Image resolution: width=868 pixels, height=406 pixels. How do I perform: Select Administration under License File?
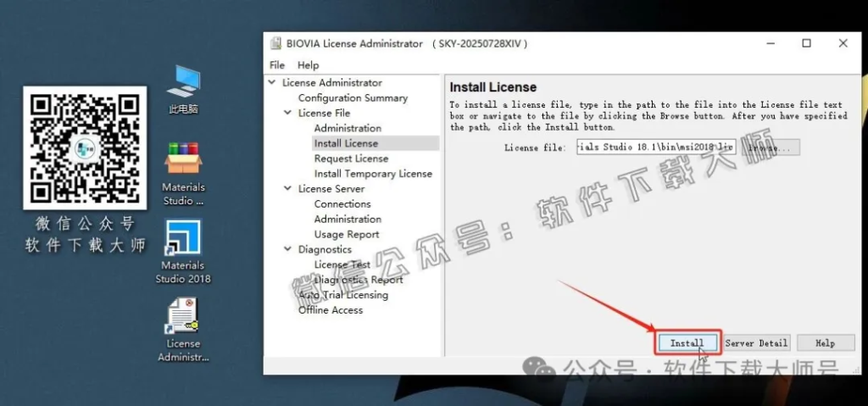coord(348,128)
